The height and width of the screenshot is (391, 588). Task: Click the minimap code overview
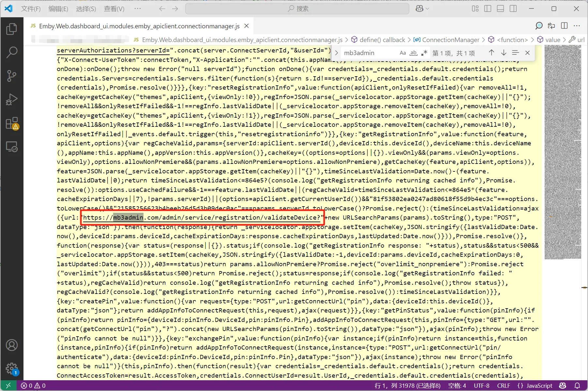563,153
